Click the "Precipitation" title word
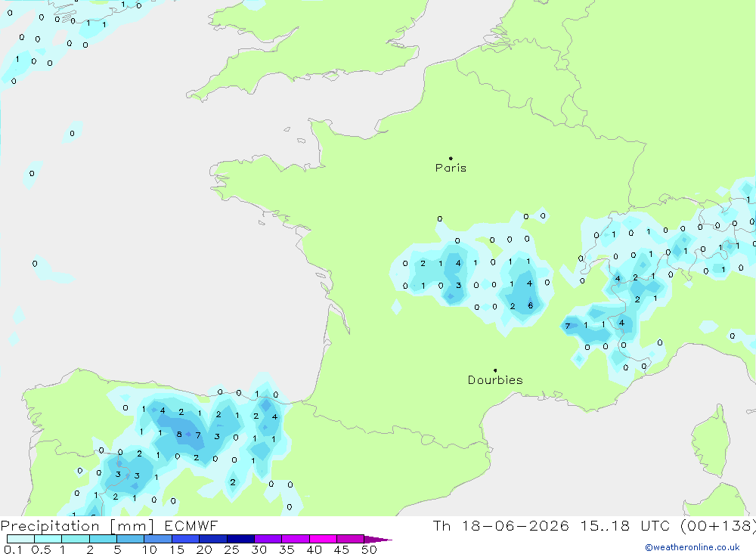This screenshot has height=554, width=756. (x=50, y=526)
